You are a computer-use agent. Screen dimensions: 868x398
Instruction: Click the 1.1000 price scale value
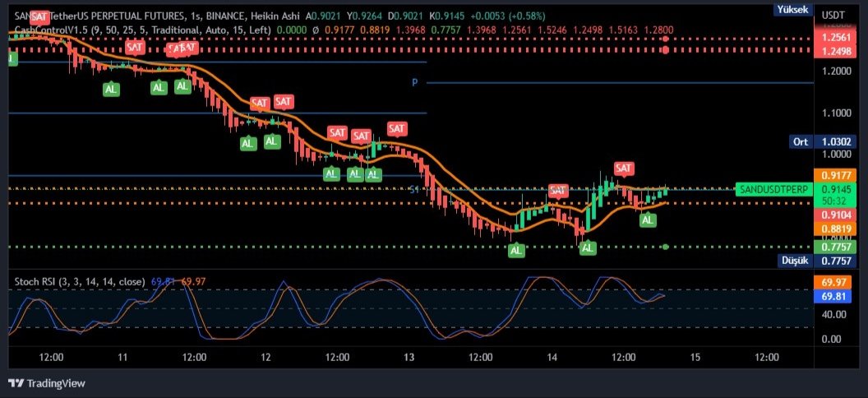[x=836, y=113]
